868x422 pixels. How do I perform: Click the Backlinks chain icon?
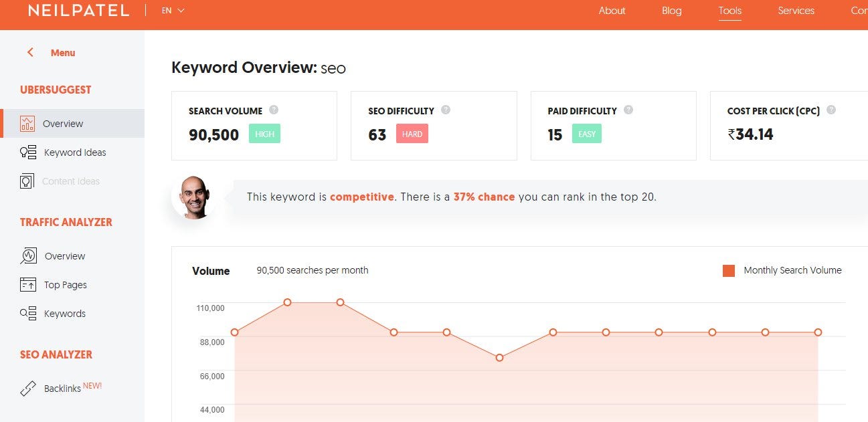click(x=28, y=389)
